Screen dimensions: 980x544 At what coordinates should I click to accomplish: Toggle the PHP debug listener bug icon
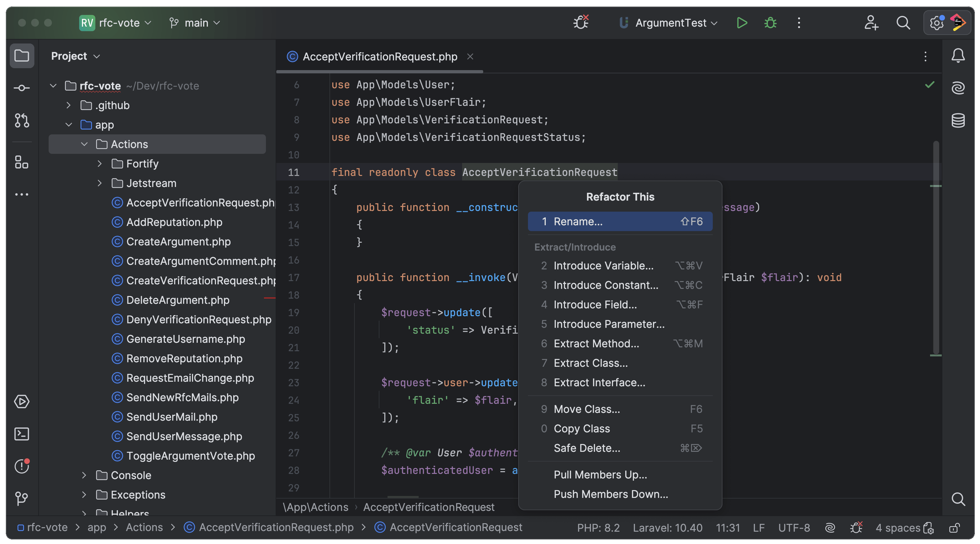(x=581, y=23)
